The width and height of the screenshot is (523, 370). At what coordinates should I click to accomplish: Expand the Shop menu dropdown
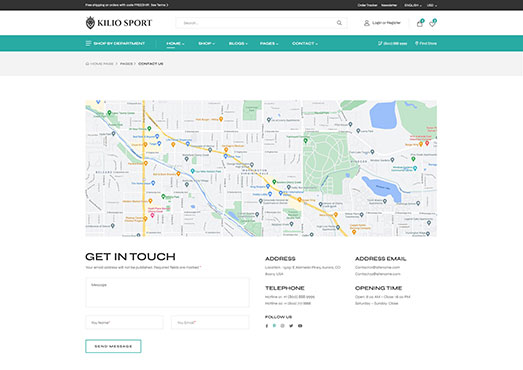coord(206,44)
